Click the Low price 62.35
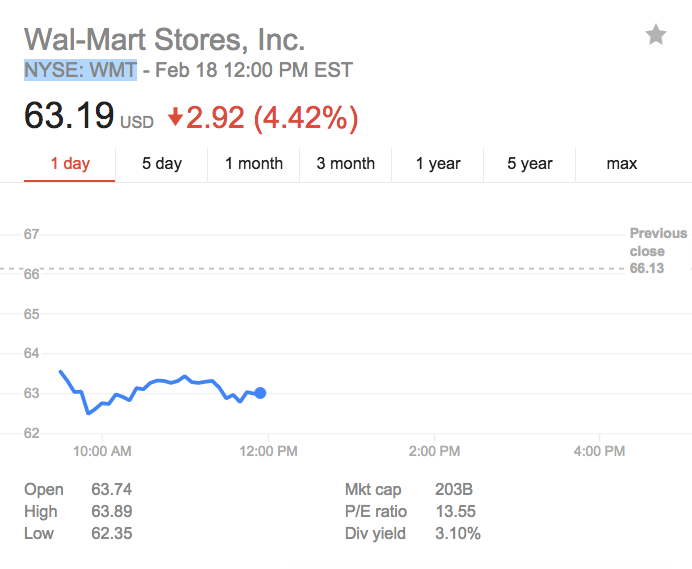 (110, 534)
